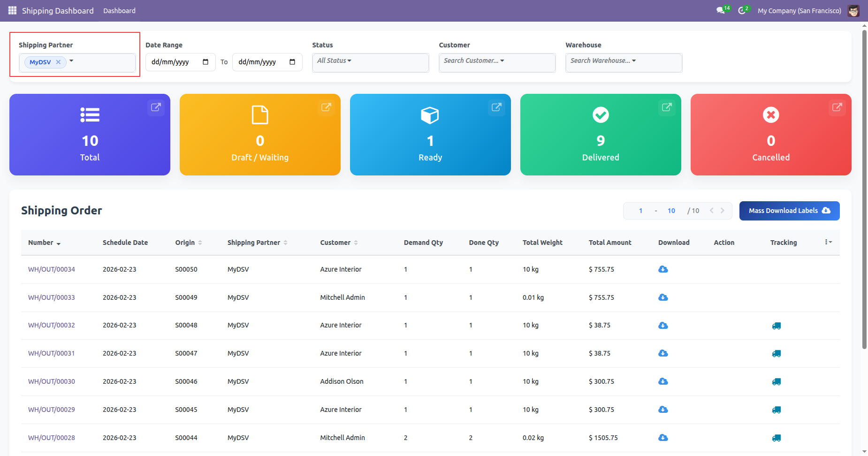
Task: Click the tracking truck for WH/OUT/00028
Action: click(x=777, y=438)
